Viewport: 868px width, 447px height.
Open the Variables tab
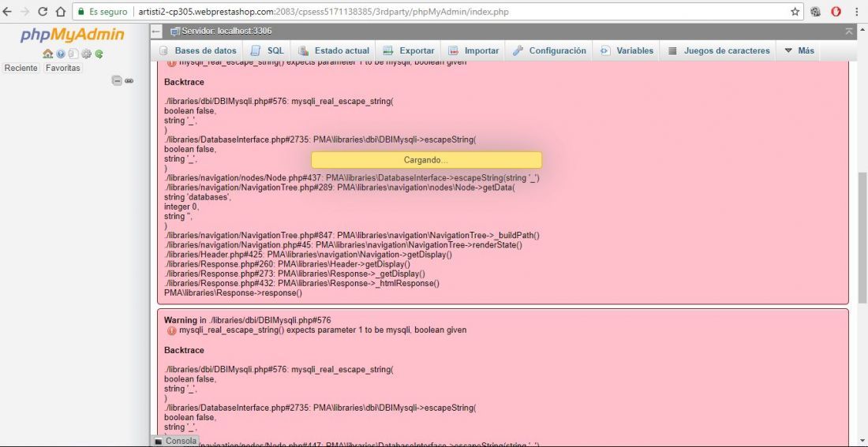(627, 50)
